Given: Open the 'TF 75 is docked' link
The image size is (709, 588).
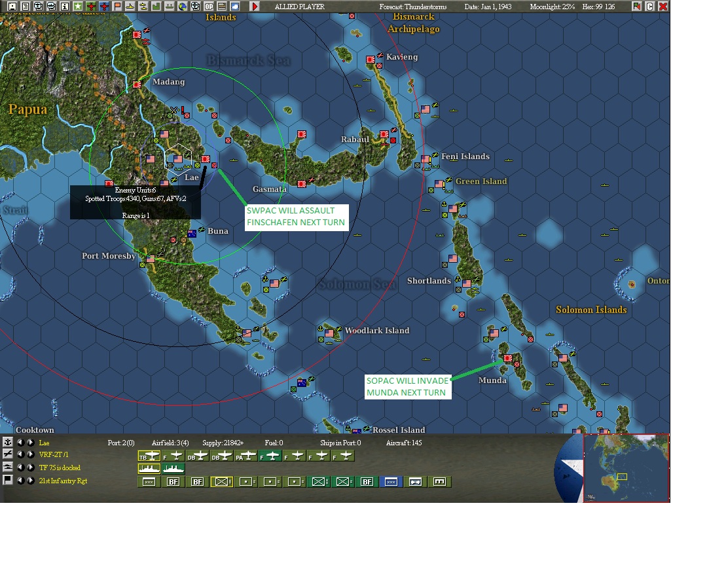Looking at the screenshot, I should click(60, 468).
